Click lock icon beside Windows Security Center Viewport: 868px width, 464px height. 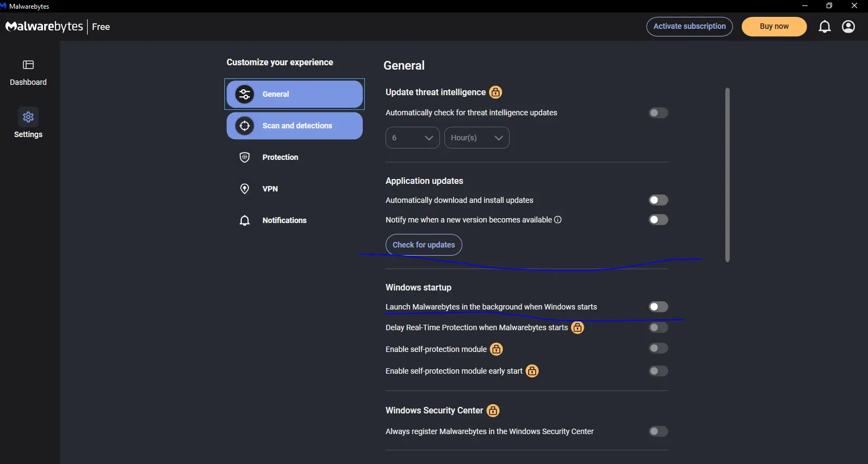coord(493,411)
